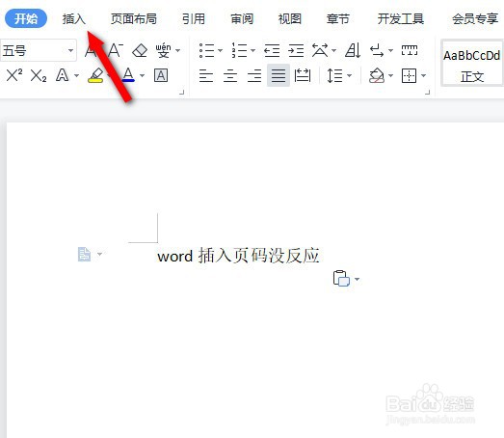Viewport: 504px width, 438px height.
Task: Click the paragraph layout icon beside text
Action: point(84,255)
